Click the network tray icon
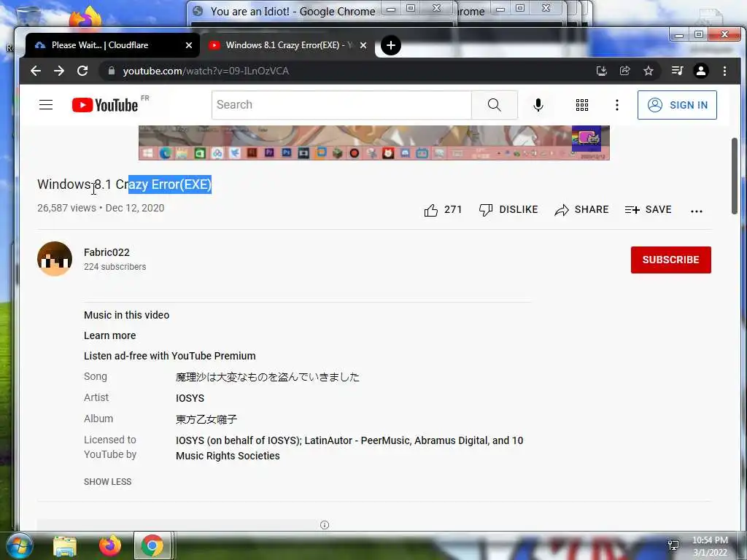The height and width of the screenshot is (560, 747). pyautogui.click(x=673, y=545)
